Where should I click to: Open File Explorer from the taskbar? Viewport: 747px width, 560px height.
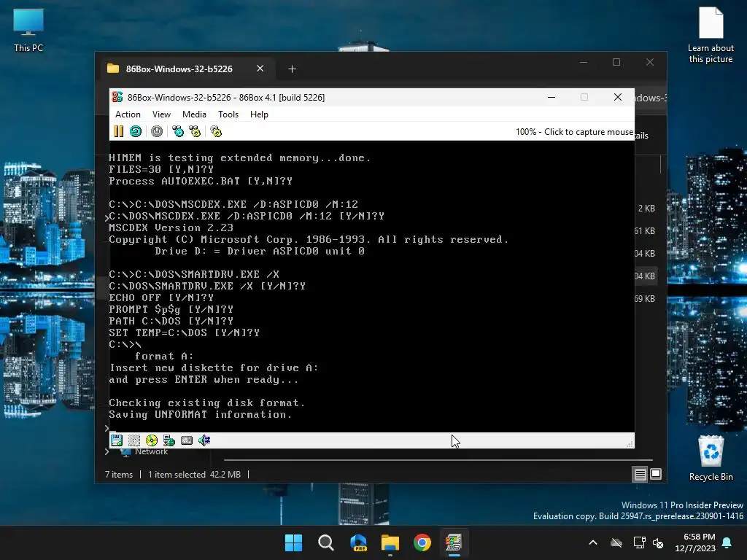[x=390, y=542]
